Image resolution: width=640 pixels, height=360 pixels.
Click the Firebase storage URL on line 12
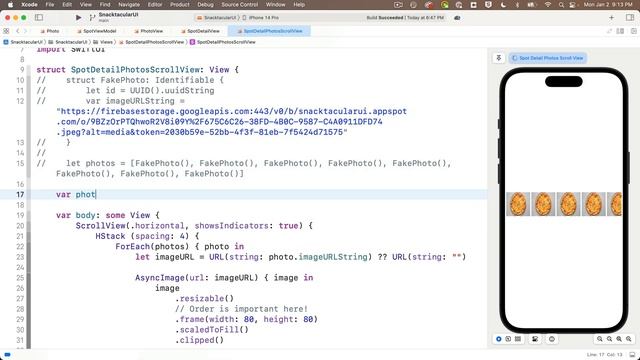[x=231, y=122]
